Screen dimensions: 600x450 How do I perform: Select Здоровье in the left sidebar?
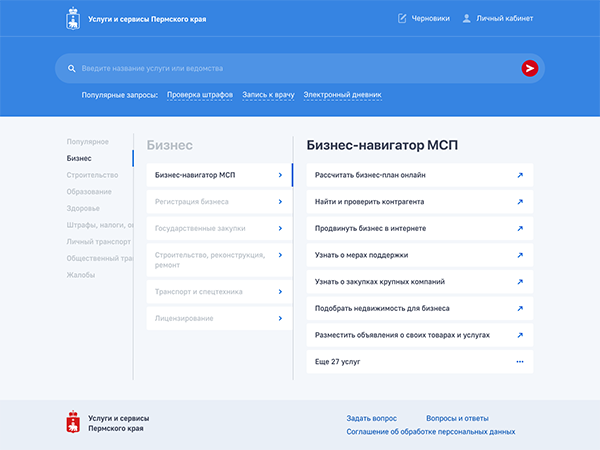[83, 208]
